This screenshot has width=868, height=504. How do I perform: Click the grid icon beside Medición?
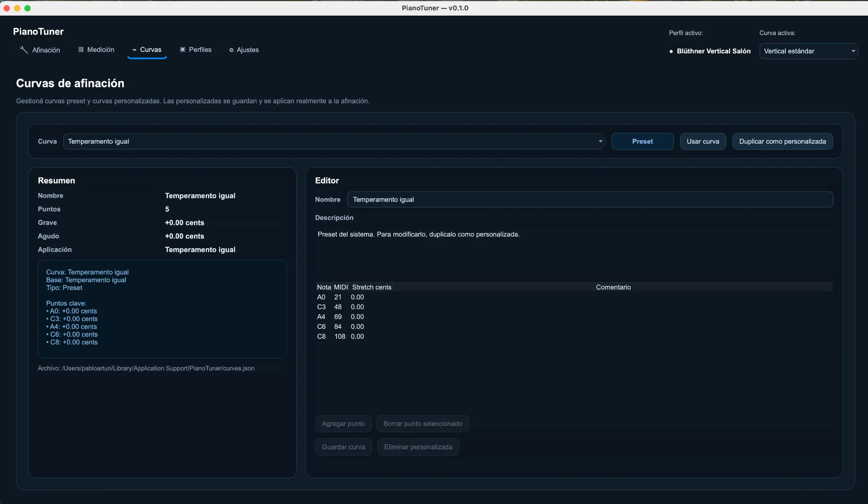[81, 50]
